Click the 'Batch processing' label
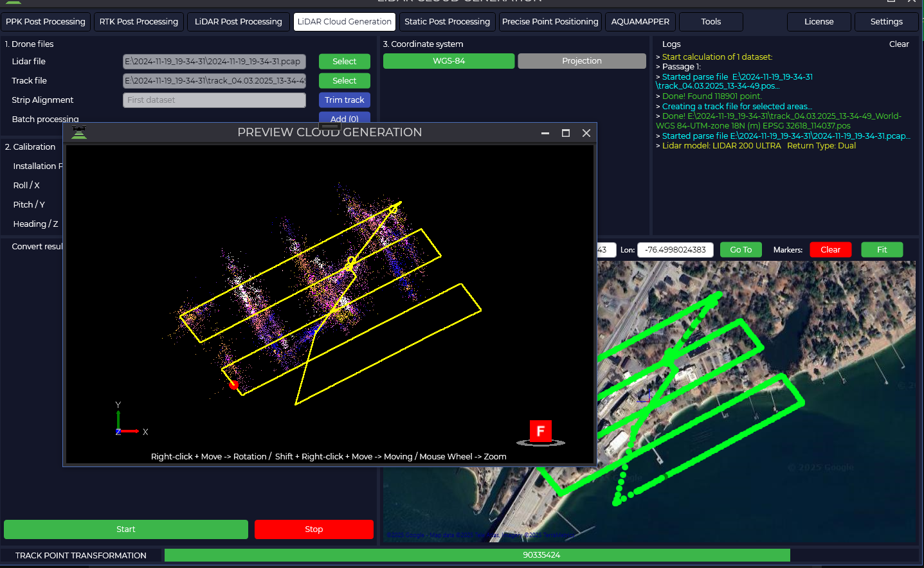Viewport: 924px width, 568px height. 45,120
